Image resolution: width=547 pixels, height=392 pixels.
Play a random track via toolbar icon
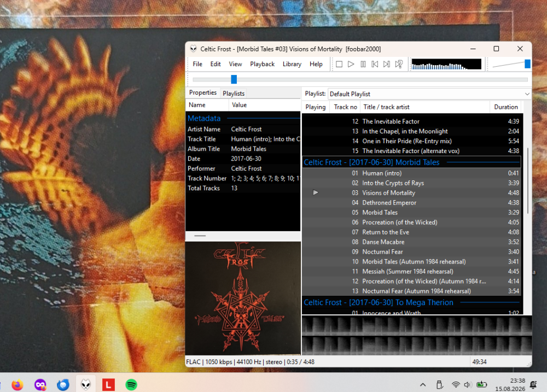tap(399, 64)
